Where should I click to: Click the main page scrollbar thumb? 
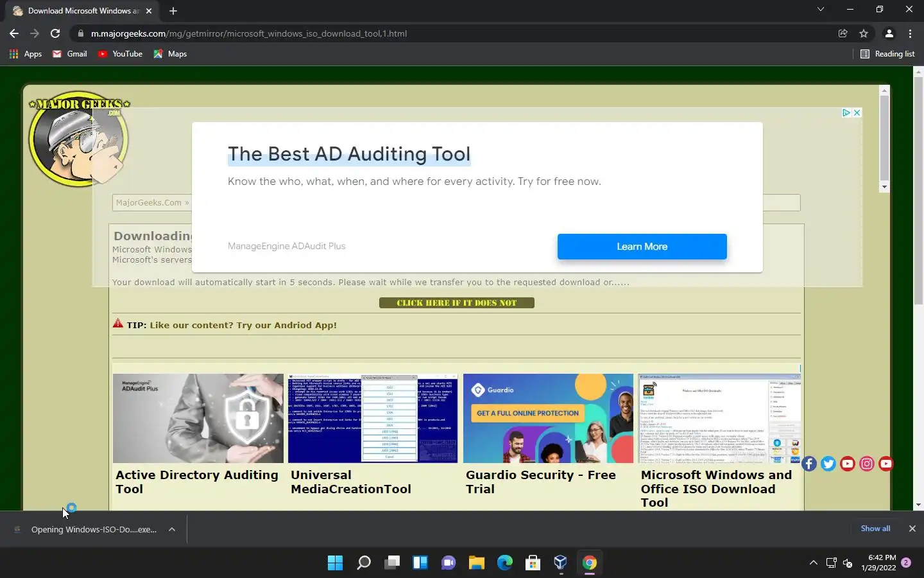tap(918, 189)
